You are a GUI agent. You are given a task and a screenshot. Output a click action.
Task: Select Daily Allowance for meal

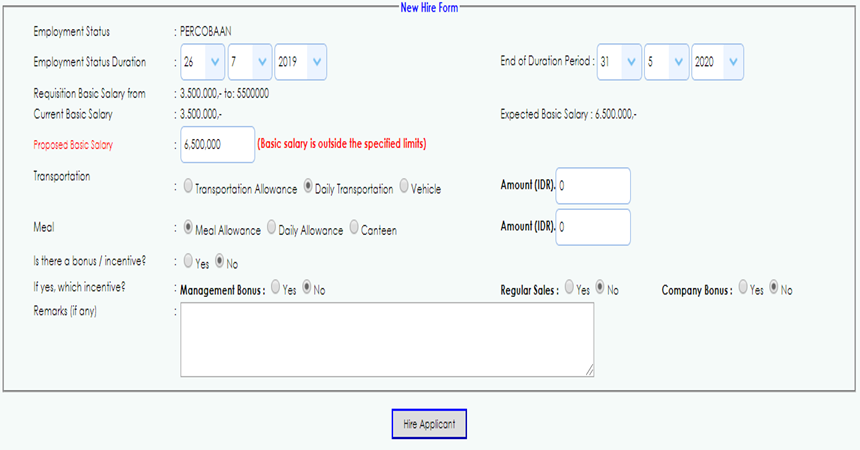(x=270, y=229)
